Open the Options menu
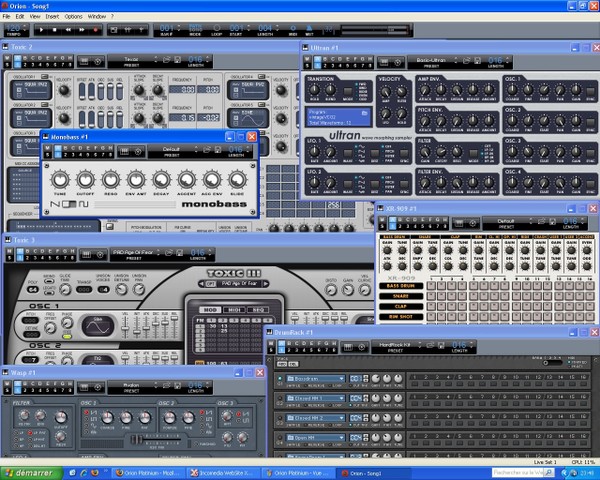Screen dimensions: 600x480 (73, 16)
